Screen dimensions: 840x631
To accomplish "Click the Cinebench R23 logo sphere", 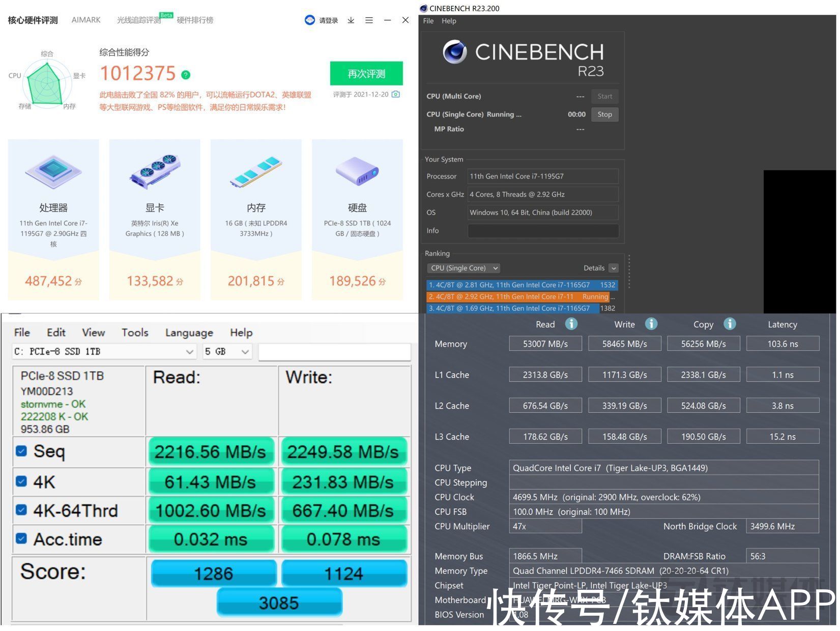I will click(454, 52).
